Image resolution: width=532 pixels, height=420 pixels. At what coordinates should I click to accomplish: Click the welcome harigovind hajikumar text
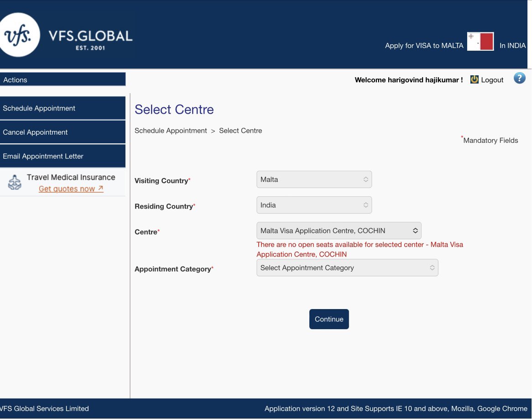[x=408, y=80]
